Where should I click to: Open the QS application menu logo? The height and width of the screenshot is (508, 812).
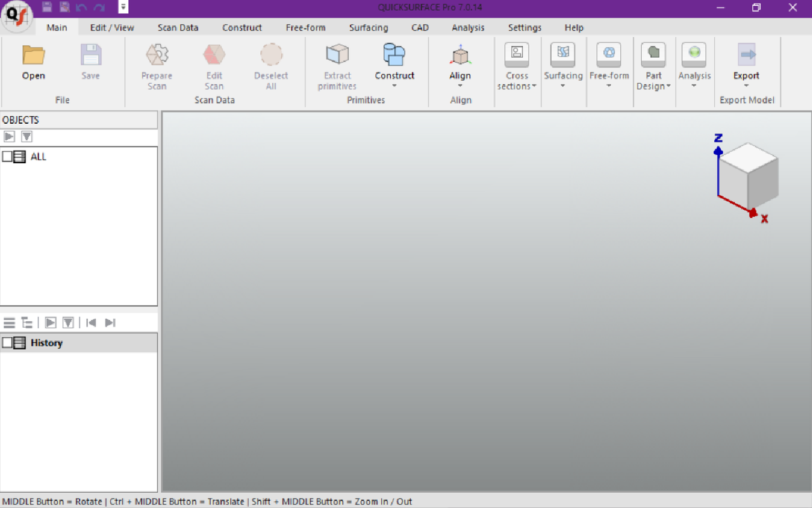click(x=16, y=16)
